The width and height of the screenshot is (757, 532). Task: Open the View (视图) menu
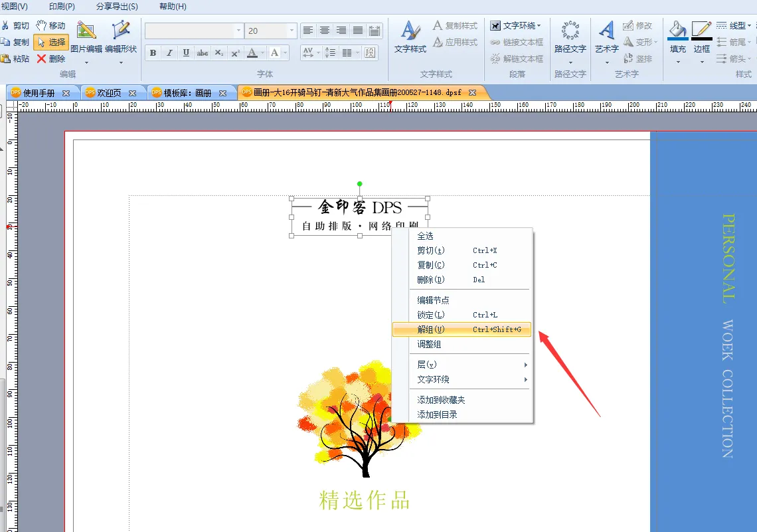pyautogui.click(x=15, y=6)
